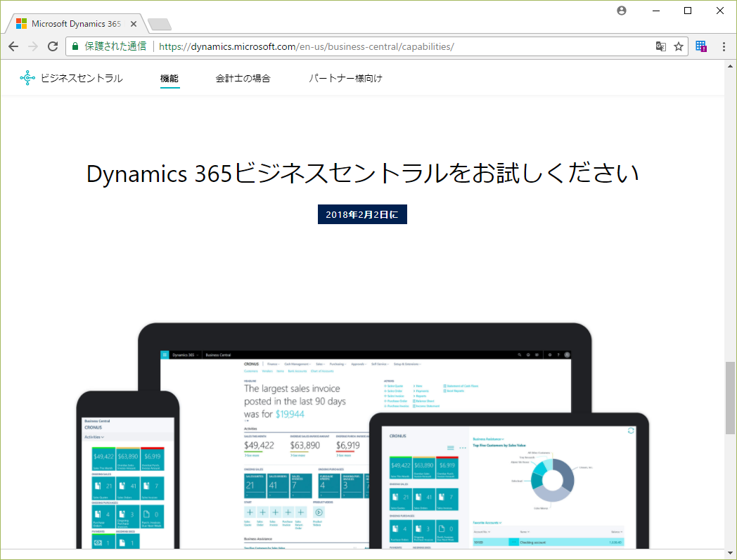Click the heading Dynamics 365ビジネスセントラルをお試しください
The image size is (737, 560).
[362, 173]
